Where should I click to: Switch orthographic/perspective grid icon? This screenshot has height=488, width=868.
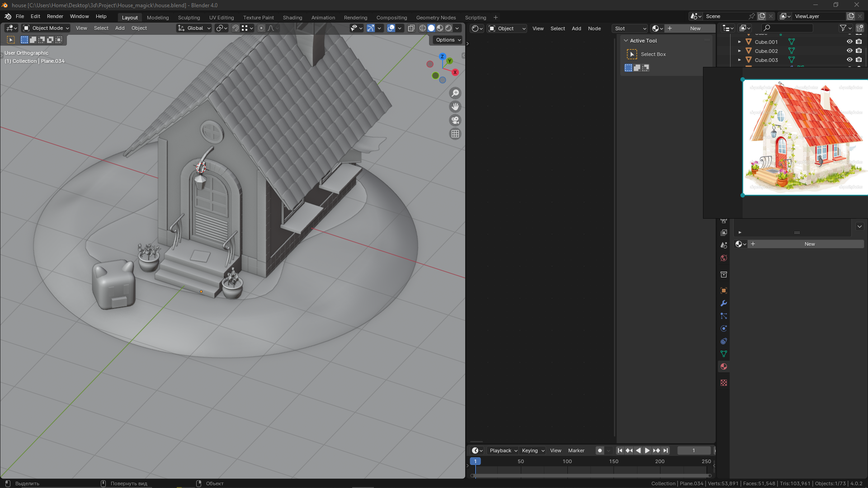click(x=455, y=134)
